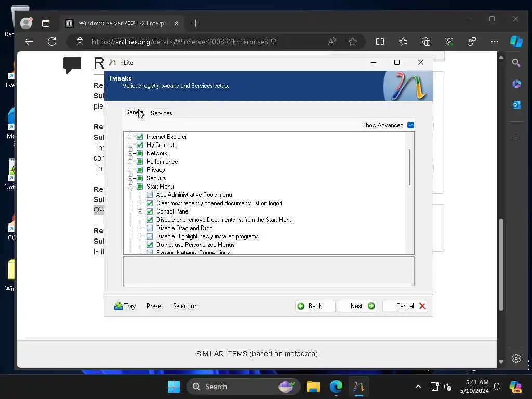Click the Edge icon on taskbar
Viewport: 532px width, 399px height.
point(336,387)
